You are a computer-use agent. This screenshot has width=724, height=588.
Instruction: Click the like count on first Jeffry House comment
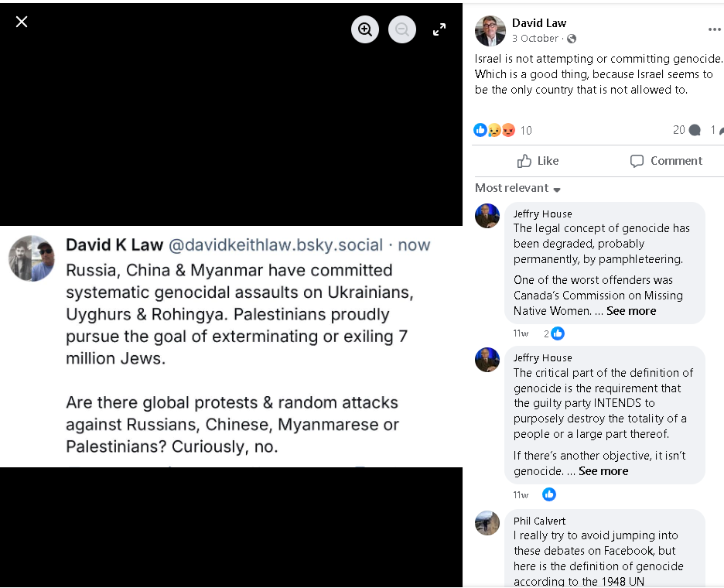click(x=554, y=333)
